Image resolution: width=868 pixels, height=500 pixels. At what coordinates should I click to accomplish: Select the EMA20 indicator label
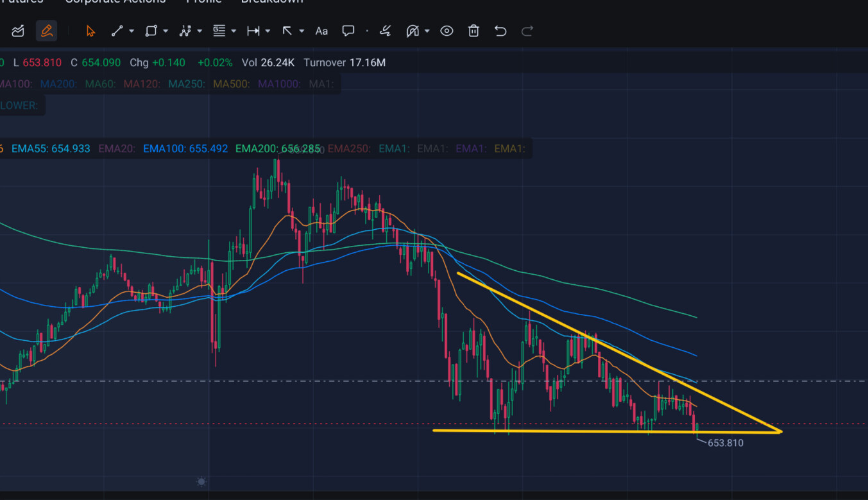117,149
